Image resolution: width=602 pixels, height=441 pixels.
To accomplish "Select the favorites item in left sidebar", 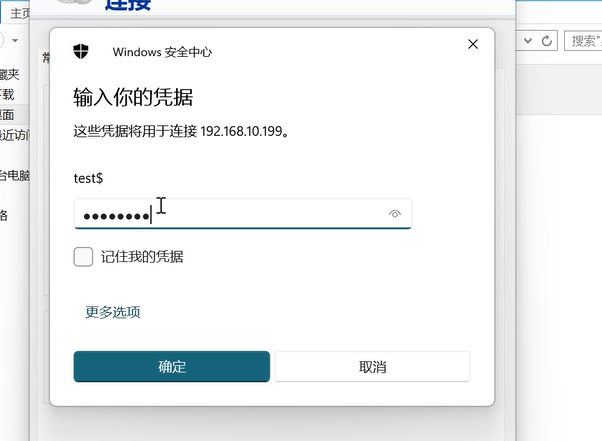I will pos(9,74).
